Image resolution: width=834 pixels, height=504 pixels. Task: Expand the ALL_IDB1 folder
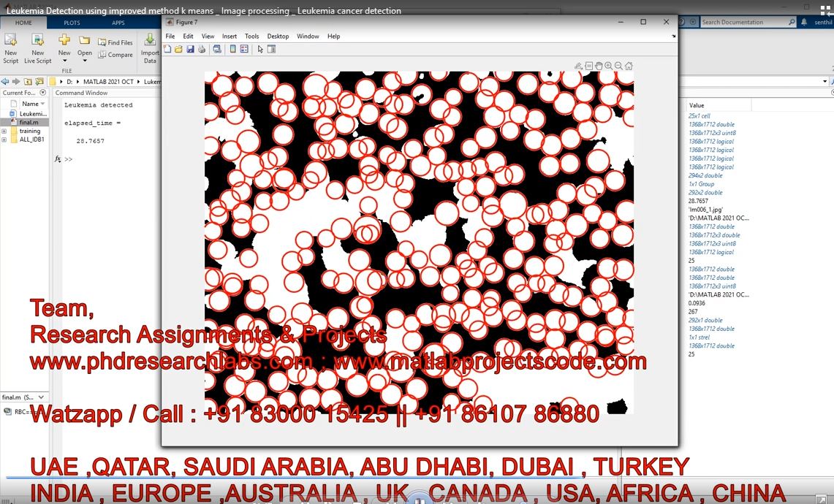(x=4, y=140)
